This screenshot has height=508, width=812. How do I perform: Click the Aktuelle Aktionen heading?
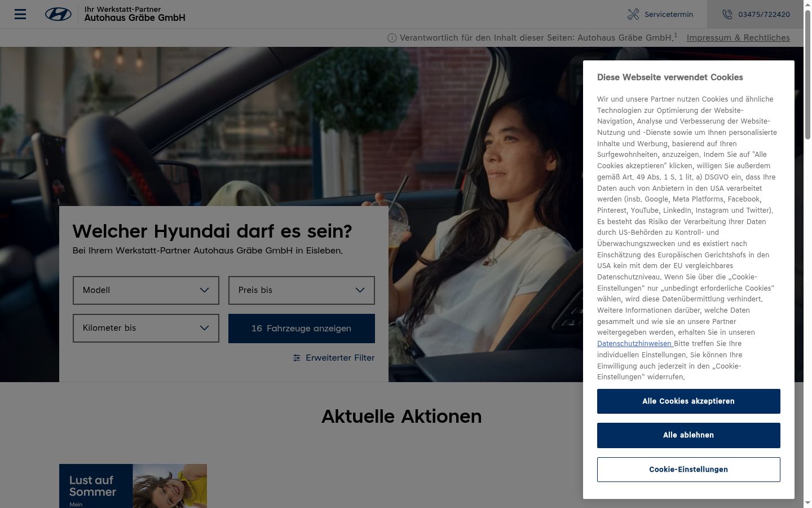401,417
